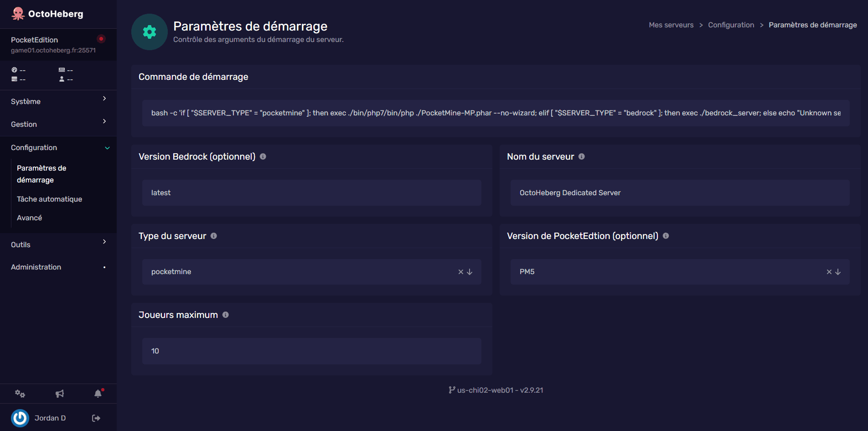
Task: Click the git branch version icon
Action: pyautogui.click(x=452, y=390)
